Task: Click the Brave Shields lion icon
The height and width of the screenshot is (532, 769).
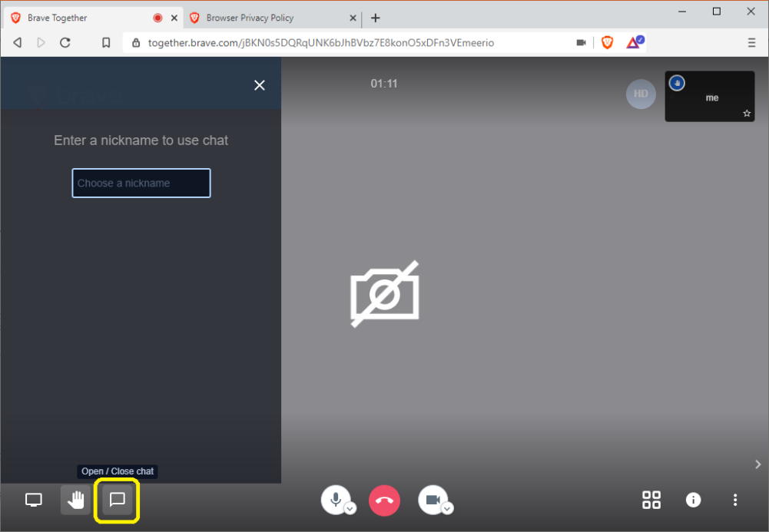Action: tap(607, 43)
